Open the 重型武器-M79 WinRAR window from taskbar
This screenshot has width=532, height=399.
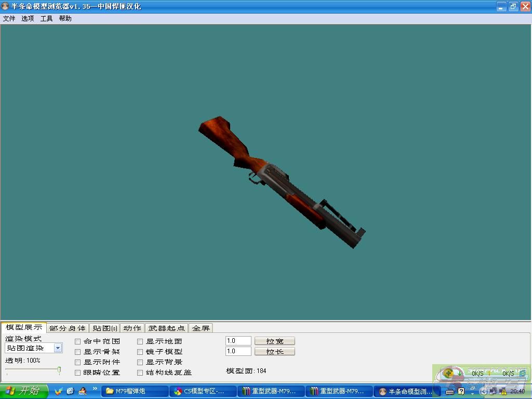point(270,391)
